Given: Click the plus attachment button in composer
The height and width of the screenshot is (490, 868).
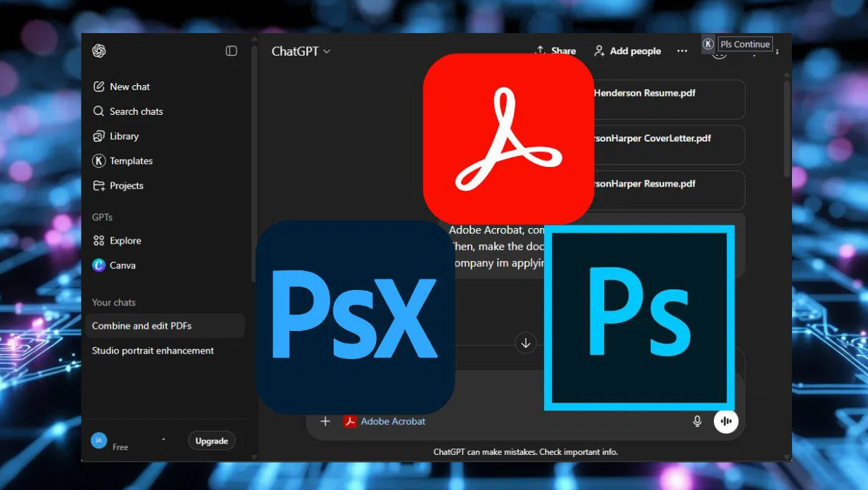Looking at the screenshot, I should click(325, 421).
